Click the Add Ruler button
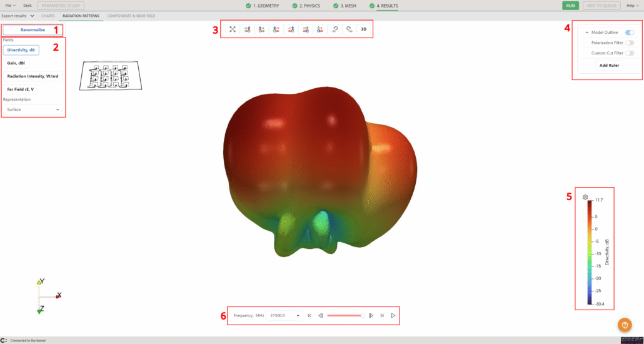Screen dimensions: 644x344 click(x=609, y=65)
